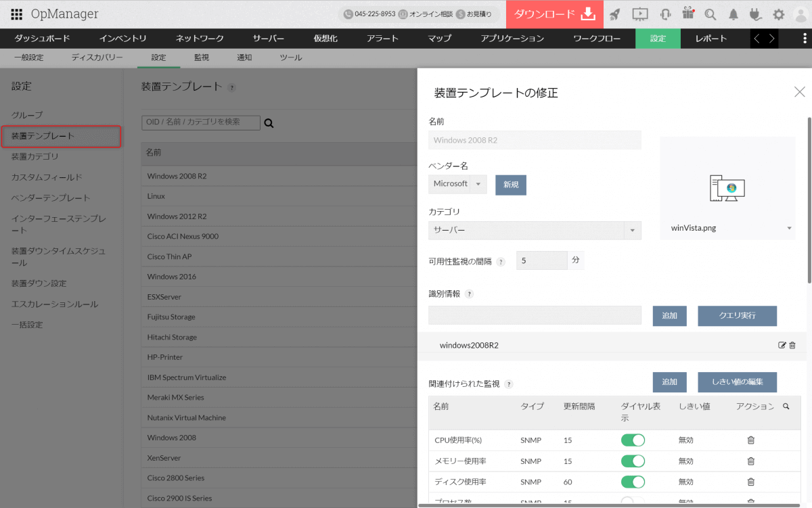Open the apps grid launcher icon
This screenshot has height=508, width=812.
coord(17,14)
